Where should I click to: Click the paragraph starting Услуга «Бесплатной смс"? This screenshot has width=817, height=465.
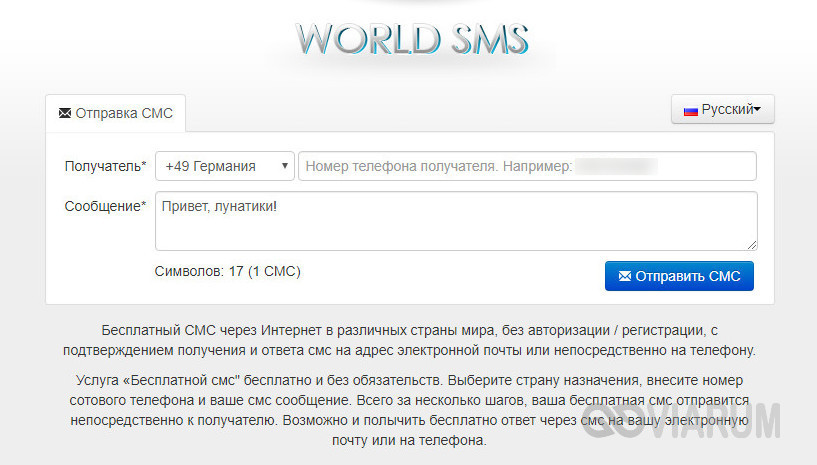(x=409, y=410)
